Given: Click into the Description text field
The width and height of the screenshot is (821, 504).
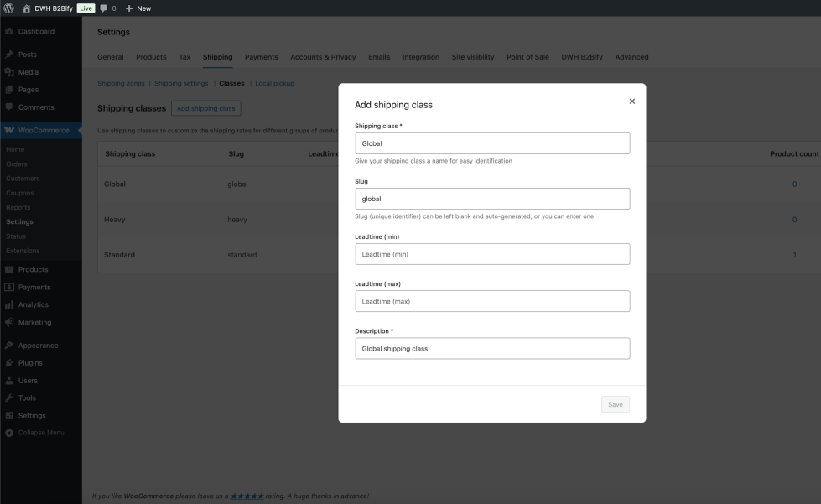Looking at the screenshot, I should (492, 348).
